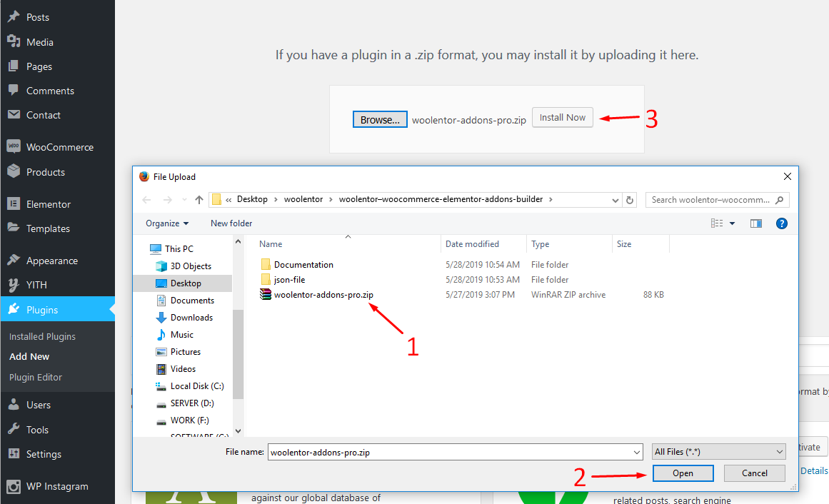829x504 pixels.
Task: Click the Users person icon
Action: tap(14, 405)
